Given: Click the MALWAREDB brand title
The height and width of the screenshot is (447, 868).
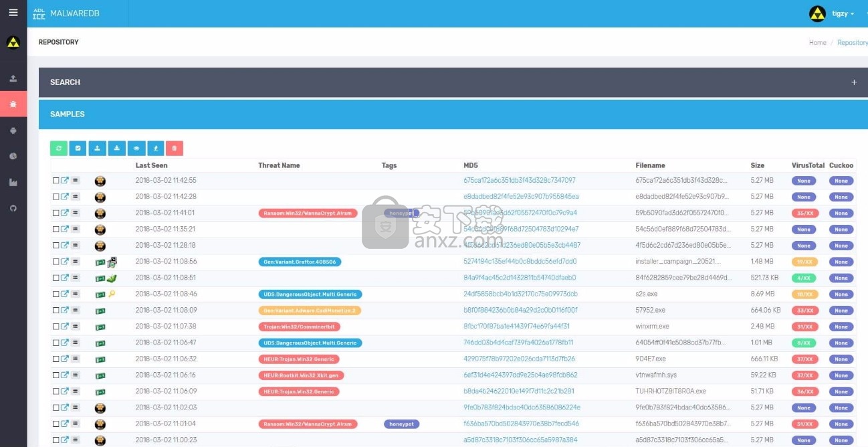Looking at the screenshot, I should pyautogui.click(x=75, y=13).
